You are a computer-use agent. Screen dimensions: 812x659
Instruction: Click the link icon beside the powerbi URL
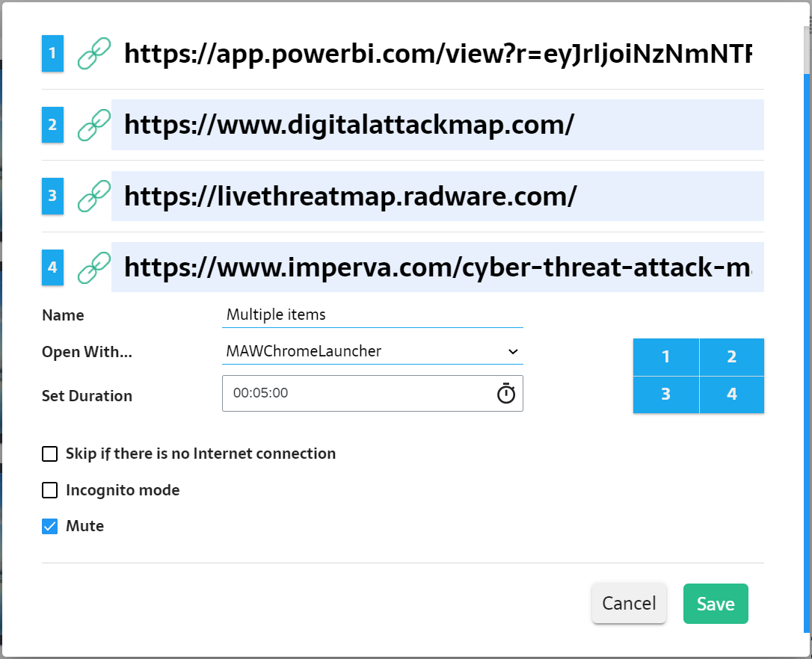[94, 54]
